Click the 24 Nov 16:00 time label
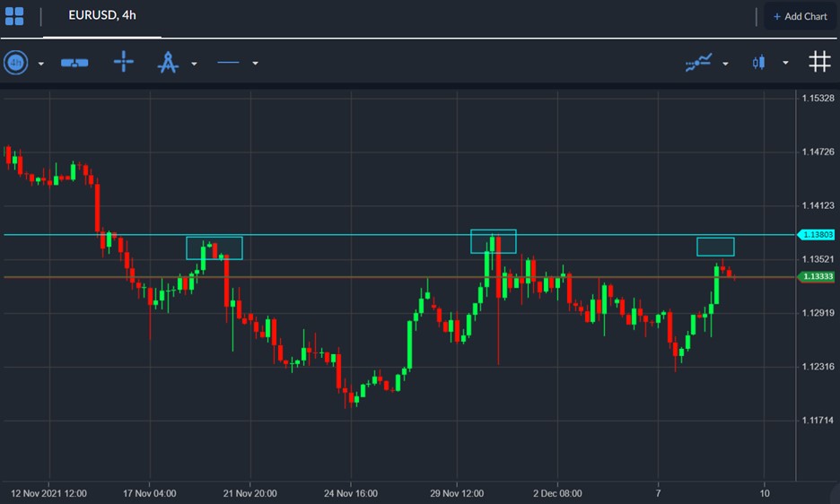 coord(351,493)
